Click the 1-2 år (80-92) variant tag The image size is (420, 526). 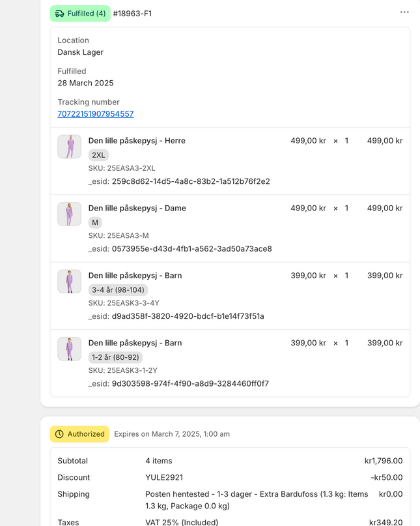tap(115, 357)
